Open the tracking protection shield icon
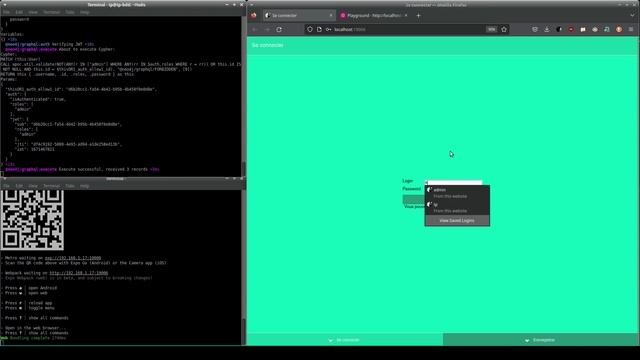Image resolution: width=640 pixels, height=360 pixels. click(x=310, y=29)
